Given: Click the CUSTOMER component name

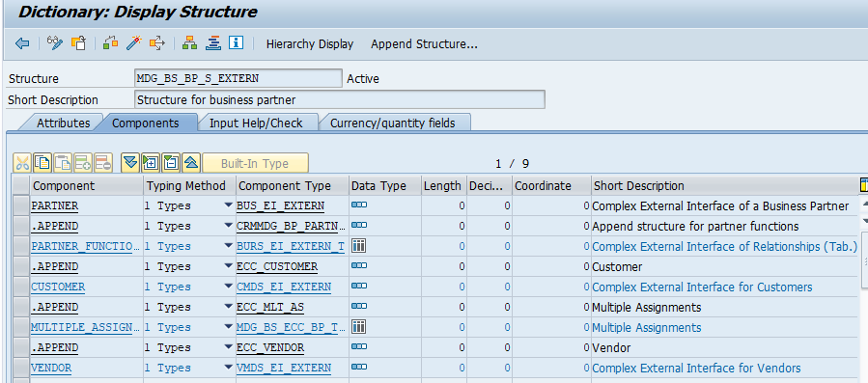Looking at the screenshot, I should 58,287.
